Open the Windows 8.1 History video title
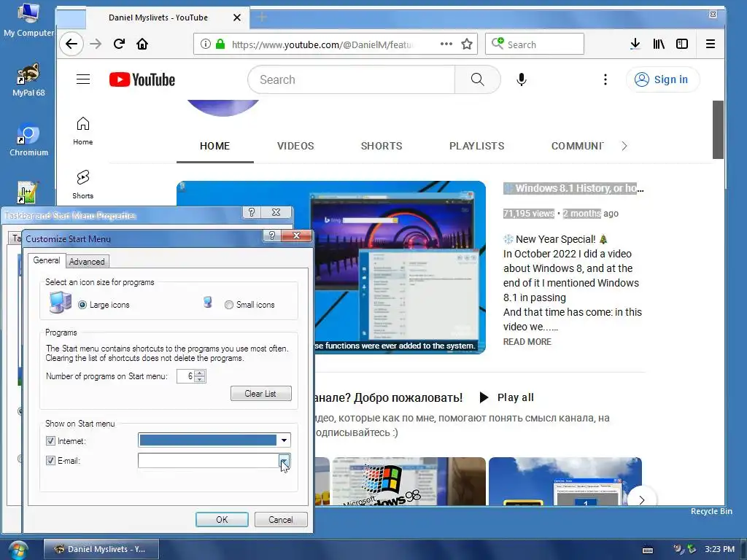747x560 pixels. click(x=574, y=189)
